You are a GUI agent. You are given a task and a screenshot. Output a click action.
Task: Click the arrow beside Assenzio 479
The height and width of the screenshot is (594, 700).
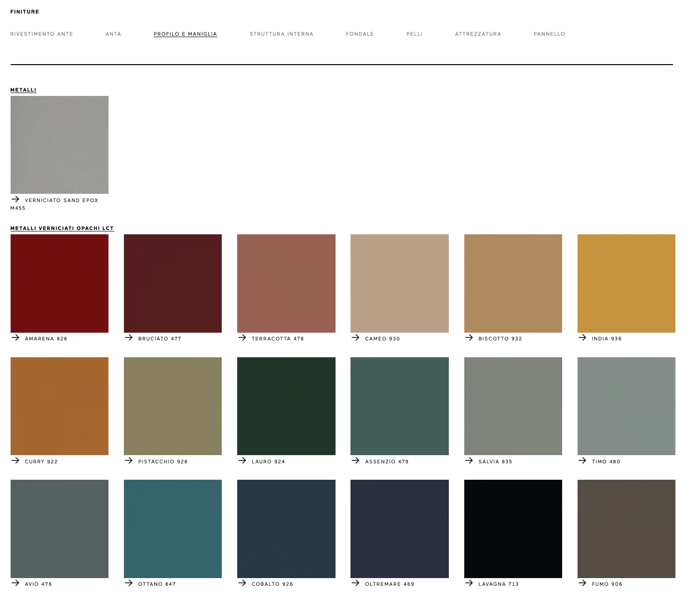tap(355, 461)
